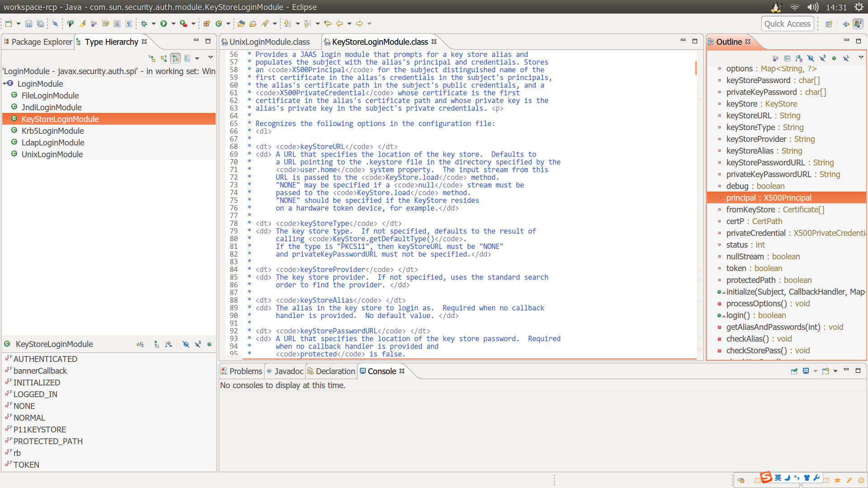Screen dimensions: 868x488
Task: Click the volume icon in system tray
Action: click(812, 7)
